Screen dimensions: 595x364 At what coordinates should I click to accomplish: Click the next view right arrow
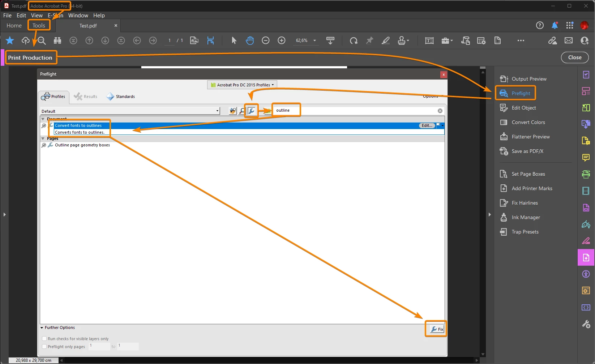coord(153,40)
